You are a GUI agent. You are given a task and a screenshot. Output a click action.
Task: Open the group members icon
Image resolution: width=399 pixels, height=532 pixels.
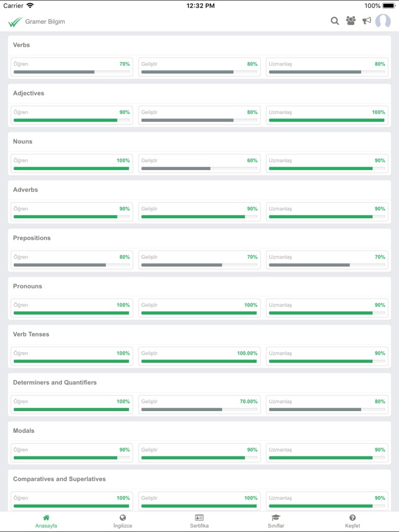[351, 21]
